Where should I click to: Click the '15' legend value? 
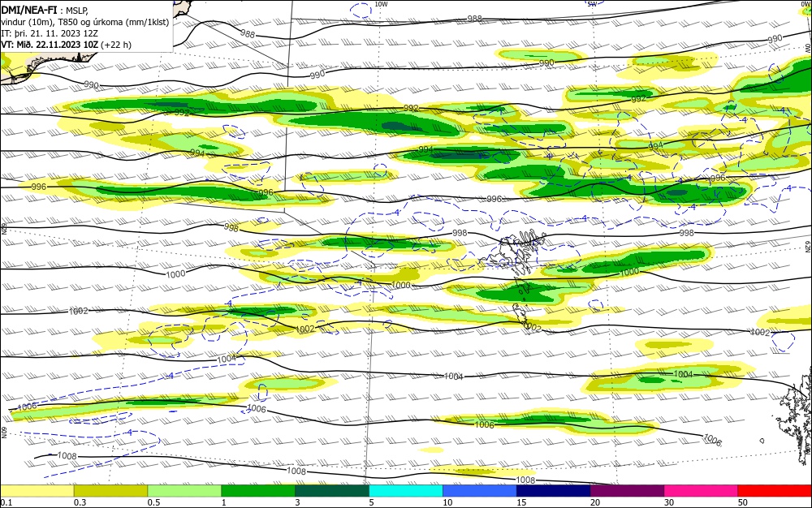521,502
